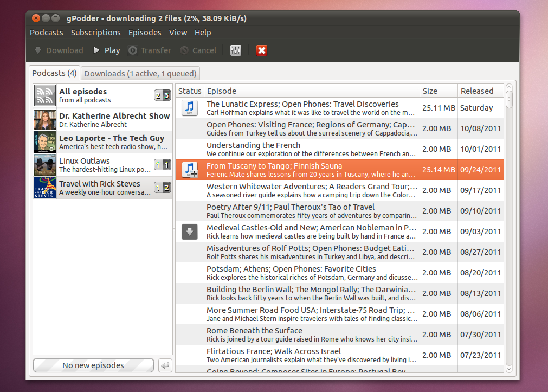Select the Linux Outlaws podcast
The image size is (548, 392).
click(x=103, y=165)
